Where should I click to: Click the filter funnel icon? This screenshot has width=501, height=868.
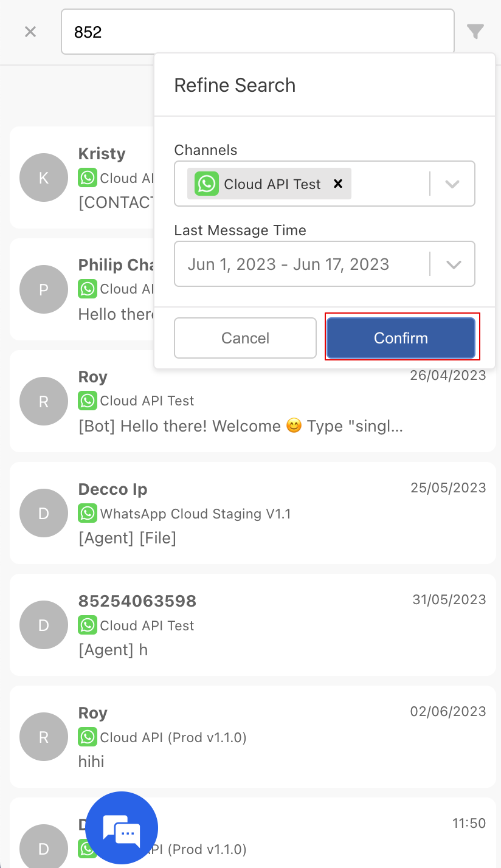click(x=475, y=32)
